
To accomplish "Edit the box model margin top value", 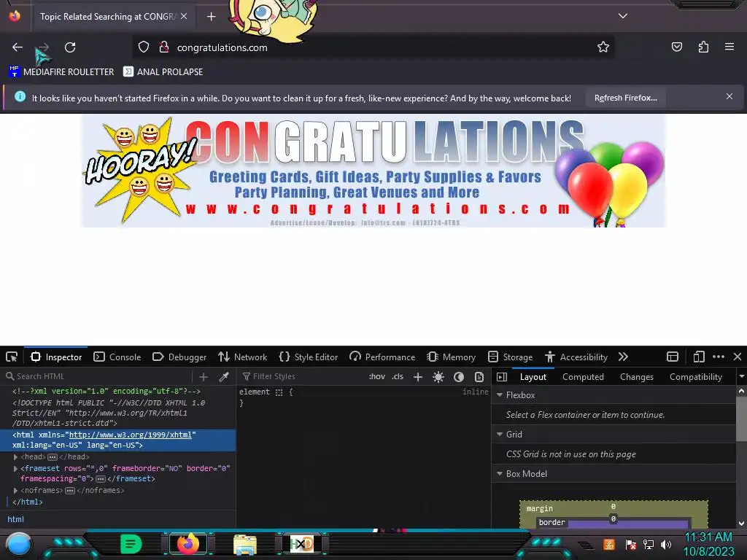I will coord(613,507).
